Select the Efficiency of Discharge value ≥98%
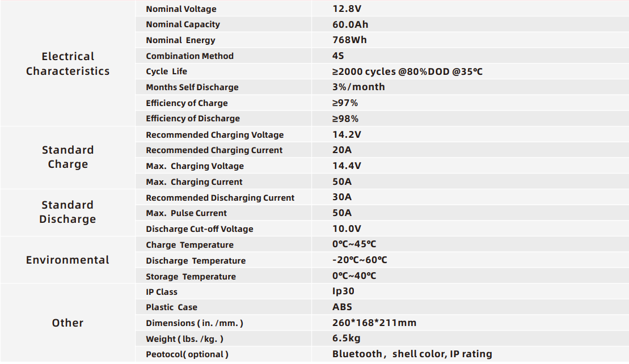 point(345,118)
